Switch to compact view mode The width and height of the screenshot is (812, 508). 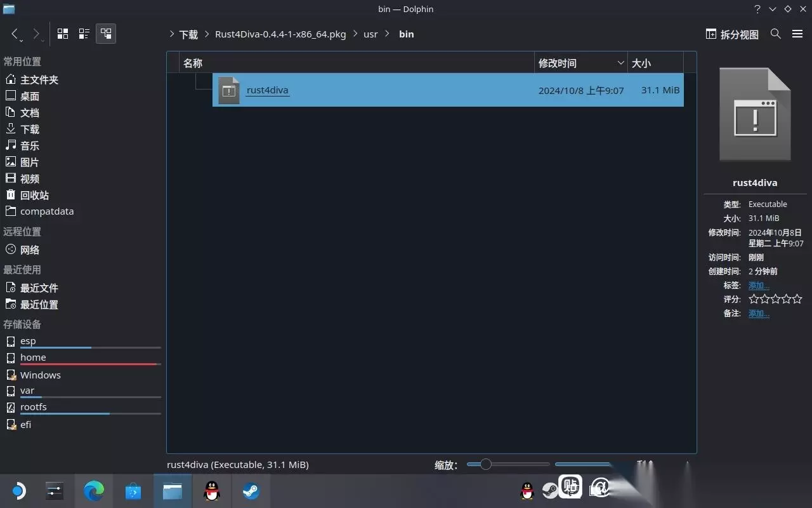(84, 34)
